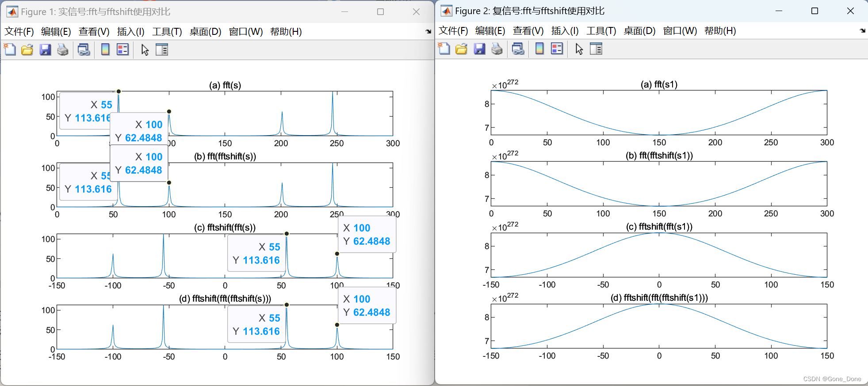
Task: Open 编辑(E) menu in Figure 2
Action: (x=490, y=31)
